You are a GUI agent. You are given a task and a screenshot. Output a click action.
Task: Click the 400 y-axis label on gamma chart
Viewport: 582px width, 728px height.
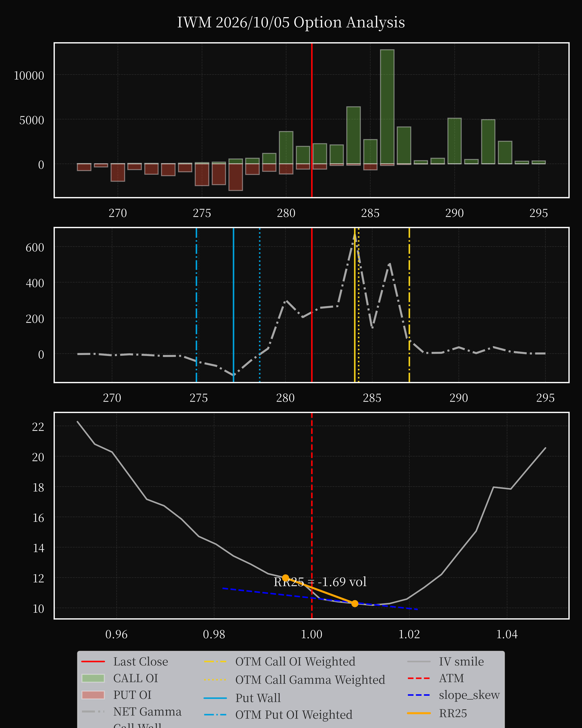click(35, 283)
